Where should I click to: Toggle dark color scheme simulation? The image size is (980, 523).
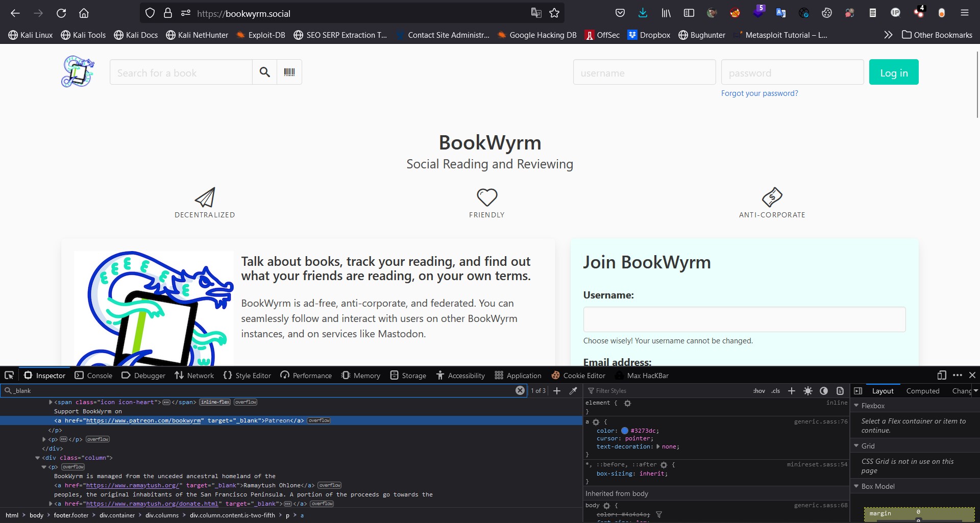point(824,391)
